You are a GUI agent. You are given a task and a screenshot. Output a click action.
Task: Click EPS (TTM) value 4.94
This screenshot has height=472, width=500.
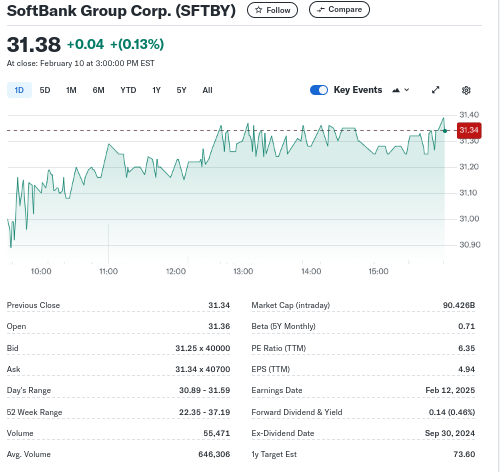tap(466, 369)
